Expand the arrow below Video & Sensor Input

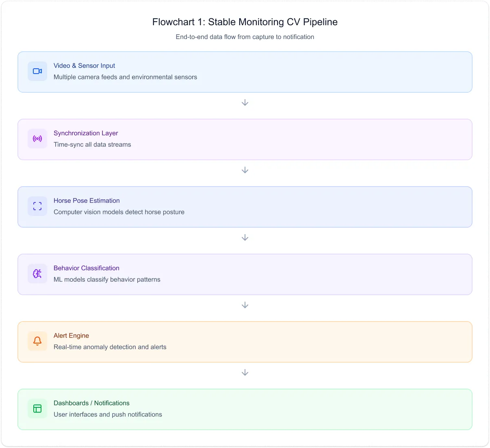point(245,102)
